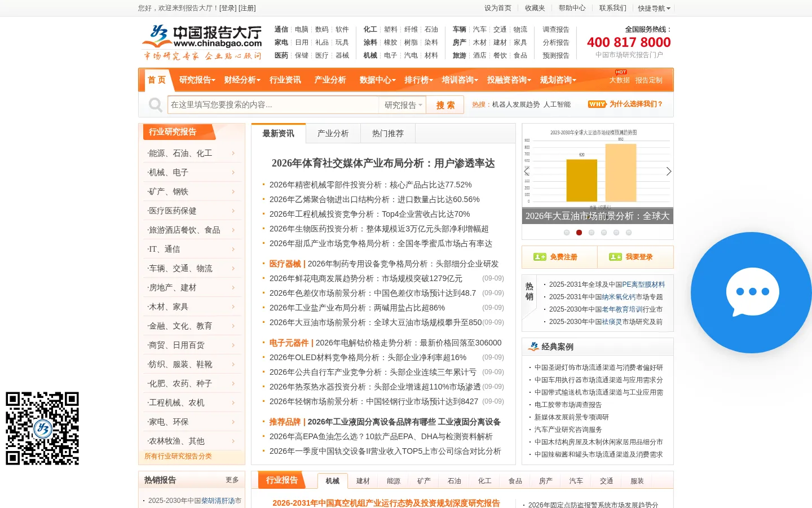812x508 pixels.
Task: Open 设为首页 link in top bar
Action: pyautogui.click(x=497, y=8)
